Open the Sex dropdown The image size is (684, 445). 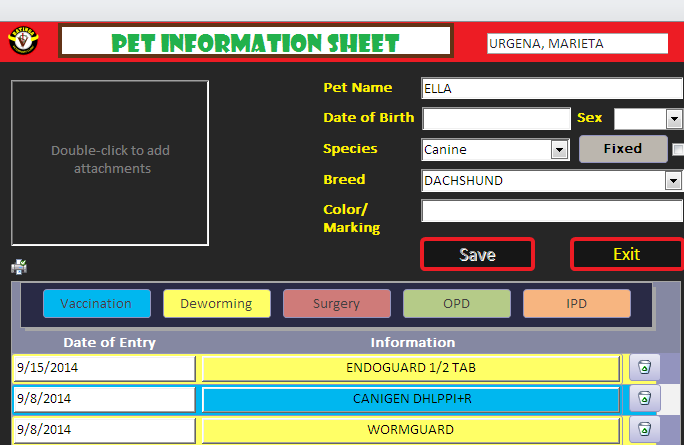pos(673,119)
